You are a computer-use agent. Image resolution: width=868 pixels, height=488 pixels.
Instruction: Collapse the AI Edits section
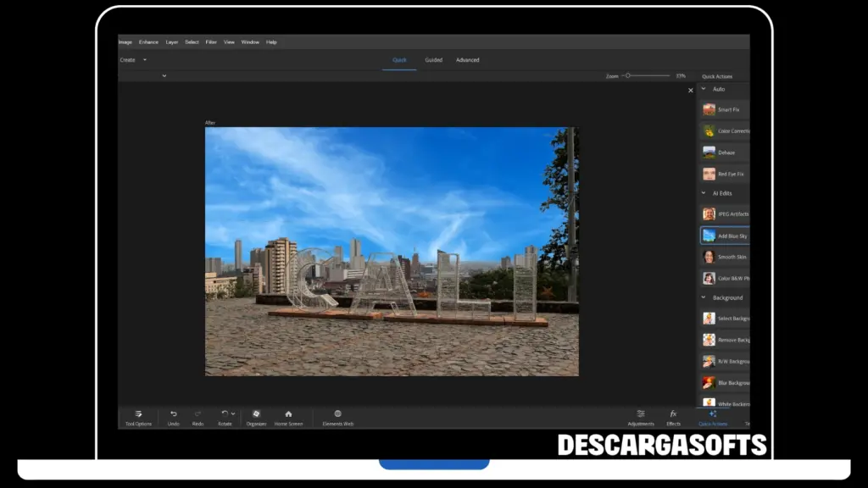(702, 192)
